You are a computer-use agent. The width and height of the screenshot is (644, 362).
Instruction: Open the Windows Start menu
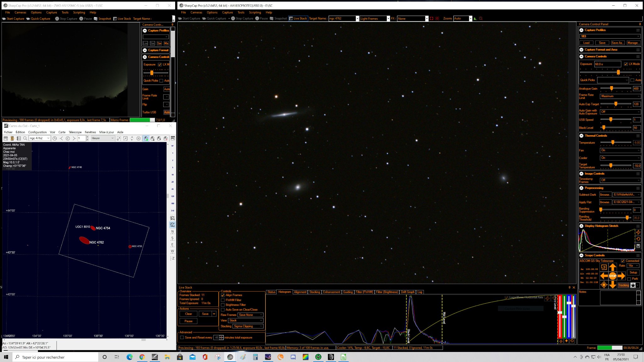tap(6, 357)
